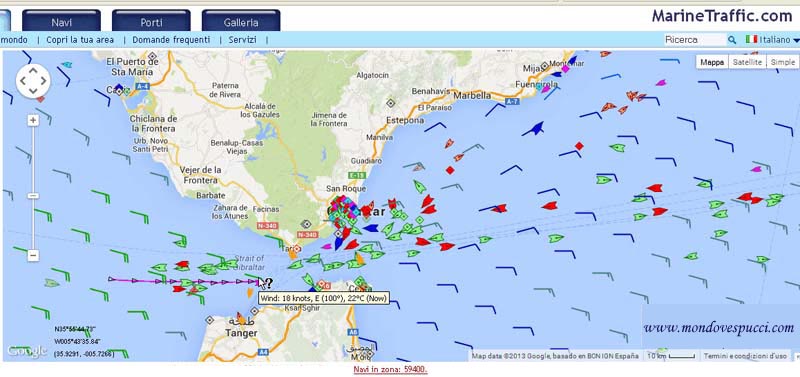Click the search magnifier icon
The width and height of the screenshot is (800, 377).
tap(732, 40)
